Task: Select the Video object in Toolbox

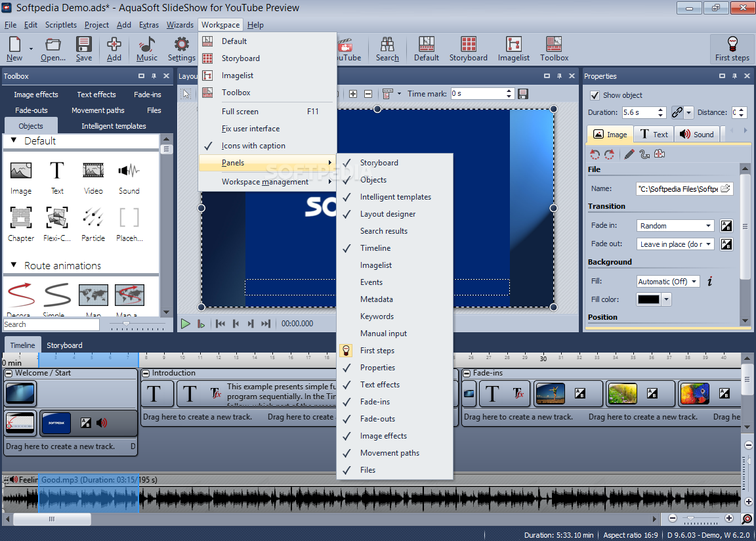Action: pos(93,178)
